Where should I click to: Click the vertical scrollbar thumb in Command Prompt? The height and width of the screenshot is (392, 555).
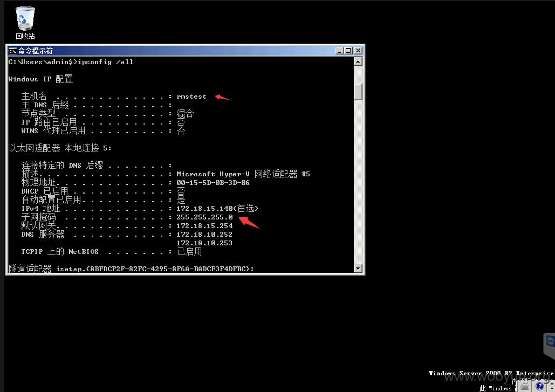(358, 92)
